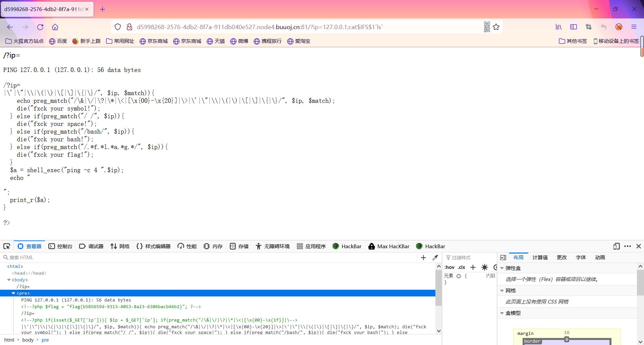This screenshot has height=345, width=644.
Task: Switch to the 字体 fonts tab
Action: 581,258
